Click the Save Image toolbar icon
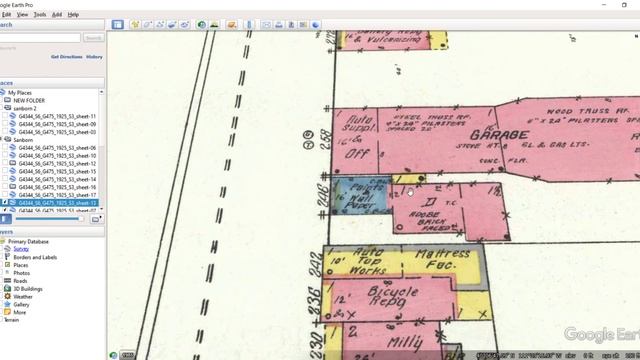Screen dimensions: 640x360 point(291,24)
